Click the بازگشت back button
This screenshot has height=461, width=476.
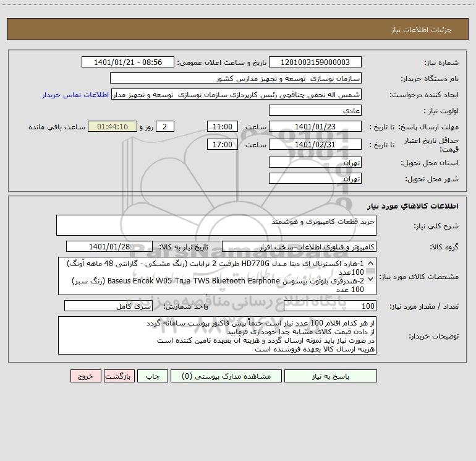tap(119, 376)
